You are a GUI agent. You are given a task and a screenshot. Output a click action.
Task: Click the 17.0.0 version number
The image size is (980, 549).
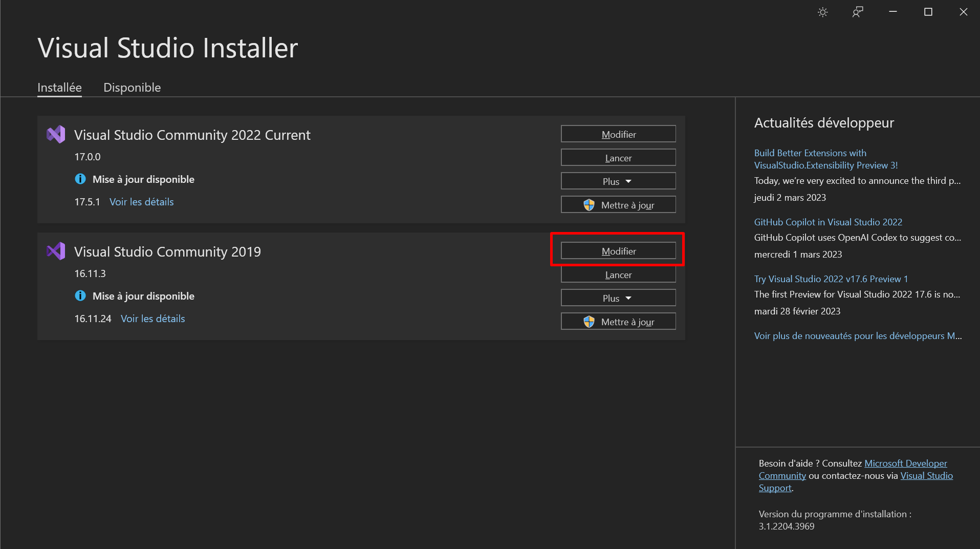(x=88, y=157)
